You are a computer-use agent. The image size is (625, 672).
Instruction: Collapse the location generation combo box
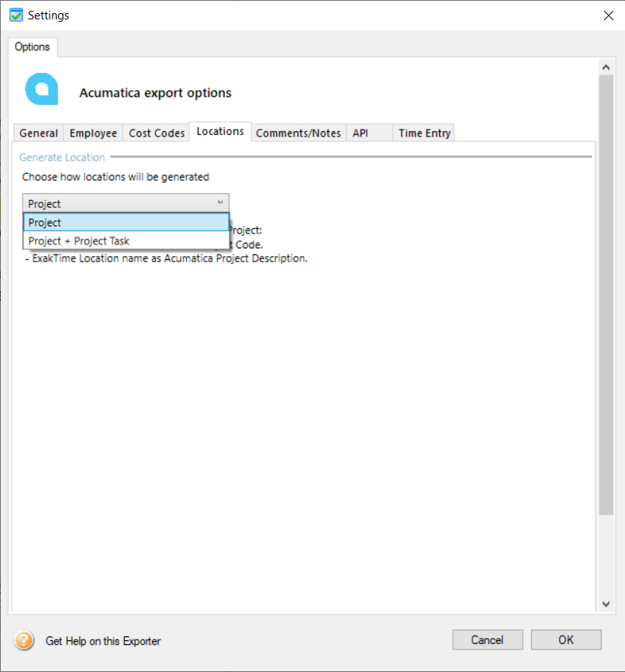[126, 203]
